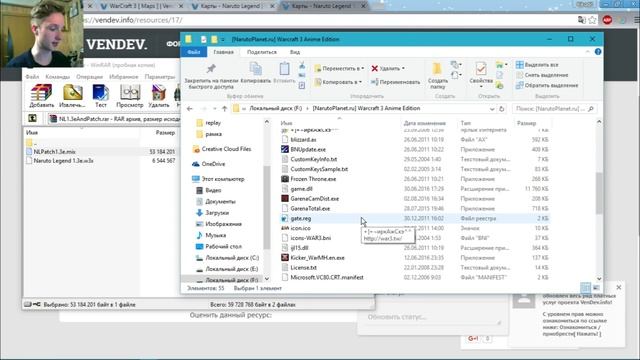Open WinRAR Команды menu

click(58, 77)
